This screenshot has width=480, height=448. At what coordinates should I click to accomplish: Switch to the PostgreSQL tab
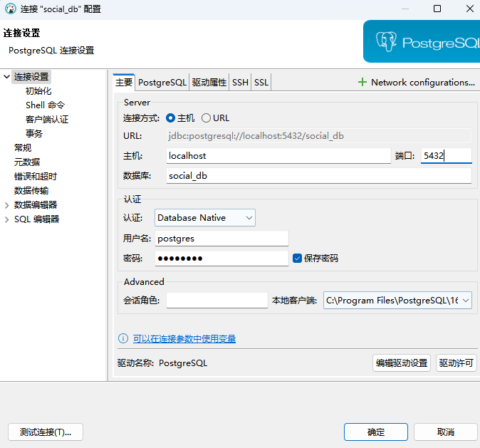[162, 83]
